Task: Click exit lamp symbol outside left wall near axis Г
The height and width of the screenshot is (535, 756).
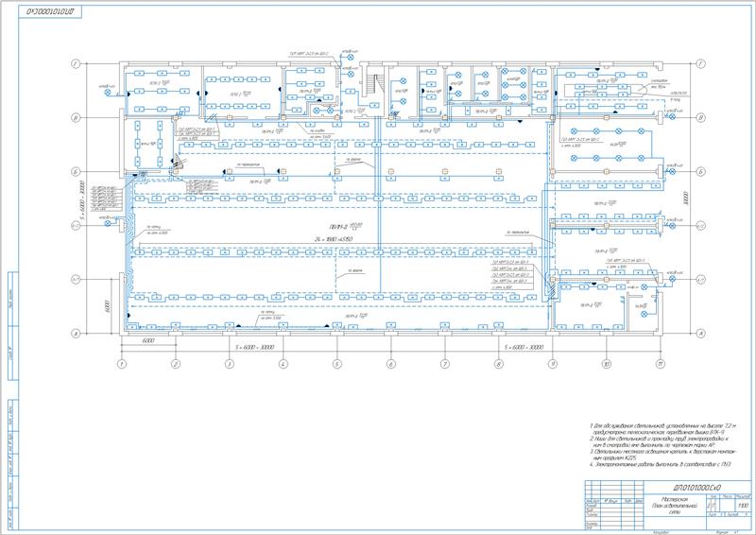Action: (x=109, y=92)
